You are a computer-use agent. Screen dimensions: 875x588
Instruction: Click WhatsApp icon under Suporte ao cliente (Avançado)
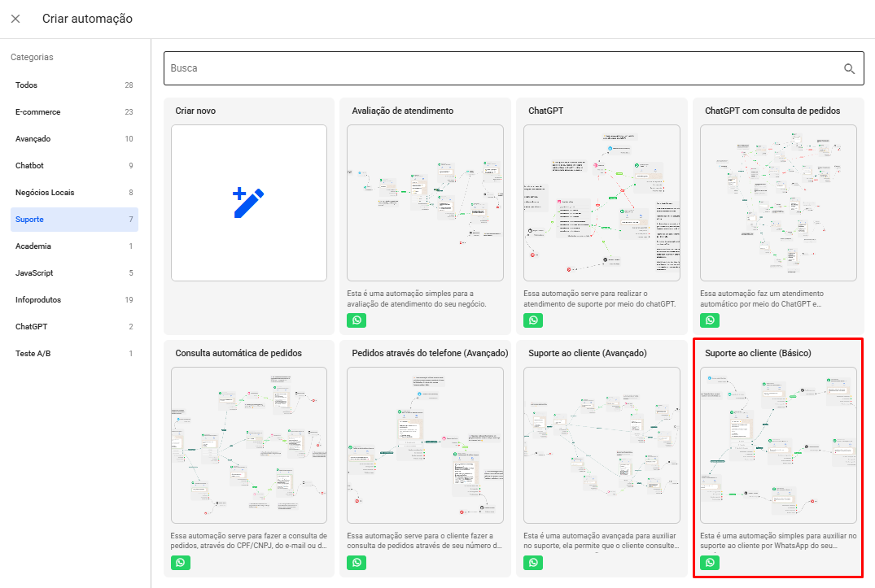click(533, 563)
